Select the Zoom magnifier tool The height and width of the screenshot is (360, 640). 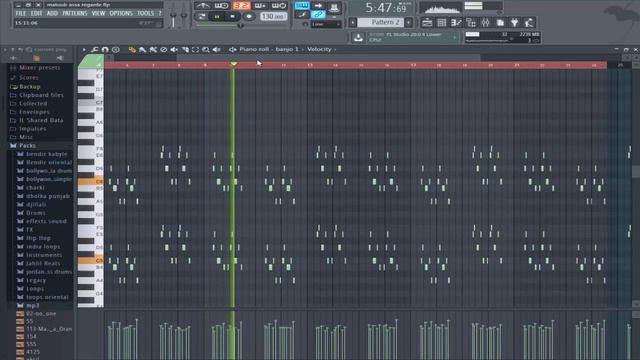tap(206, 49)
